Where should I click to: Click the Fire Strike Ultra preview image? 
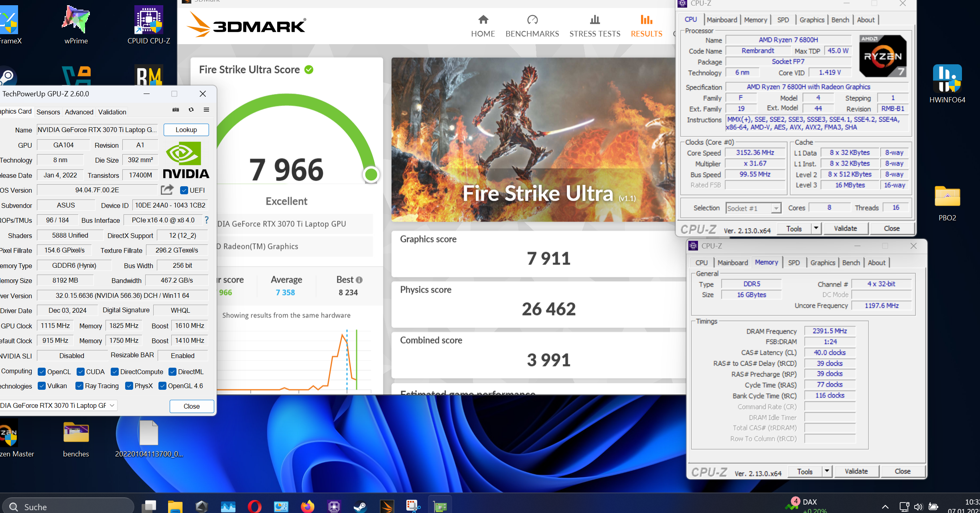tap(534, 140)
